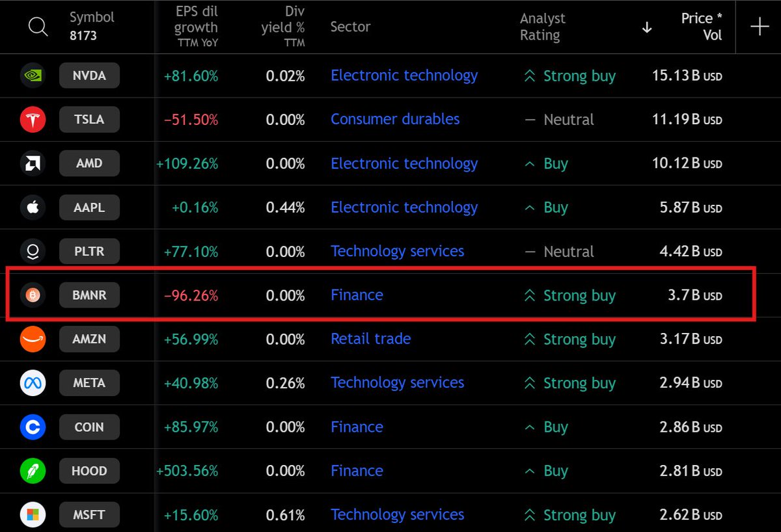Select the 0.61% dividend yield value
781x532 pixels.
(x=286, y=515)
